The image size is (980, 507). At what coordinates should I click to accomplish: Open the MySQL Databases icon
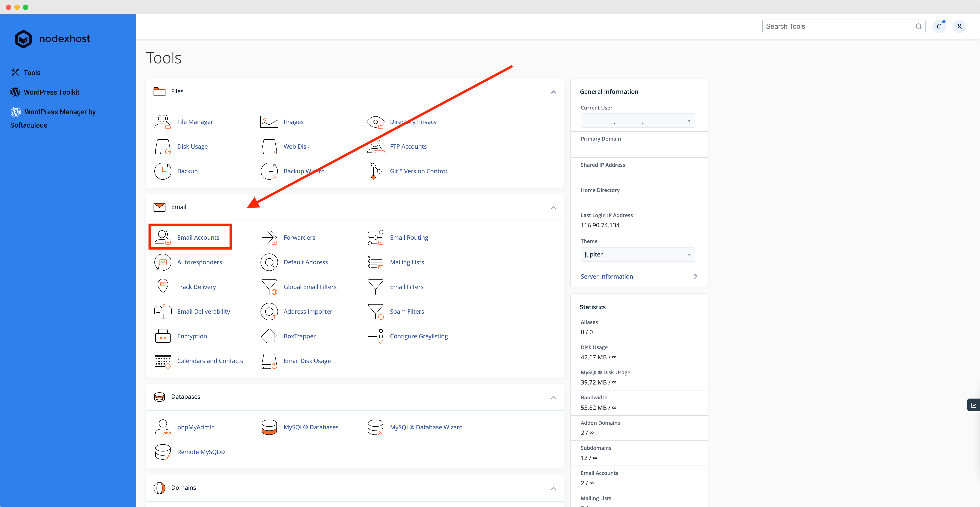(x=269, y=427)
